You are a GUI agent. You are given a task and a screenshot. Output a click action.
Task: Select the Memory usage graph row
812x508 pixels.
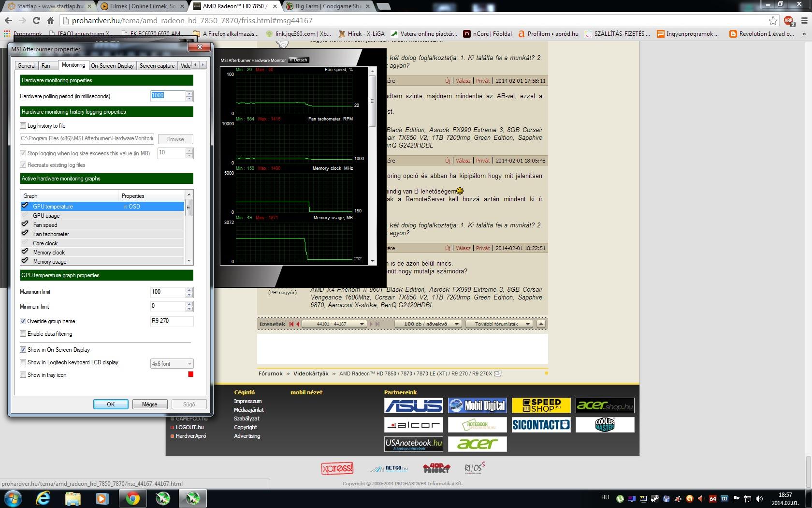click(x=102, y=261)
